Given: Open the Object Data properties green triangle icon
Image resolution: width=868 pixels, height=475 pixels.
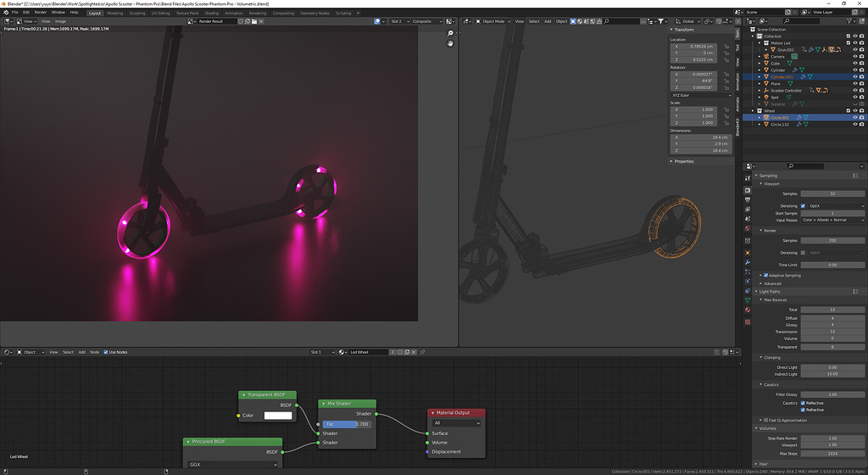Looking at the screenshot, I should coord(748,300).
